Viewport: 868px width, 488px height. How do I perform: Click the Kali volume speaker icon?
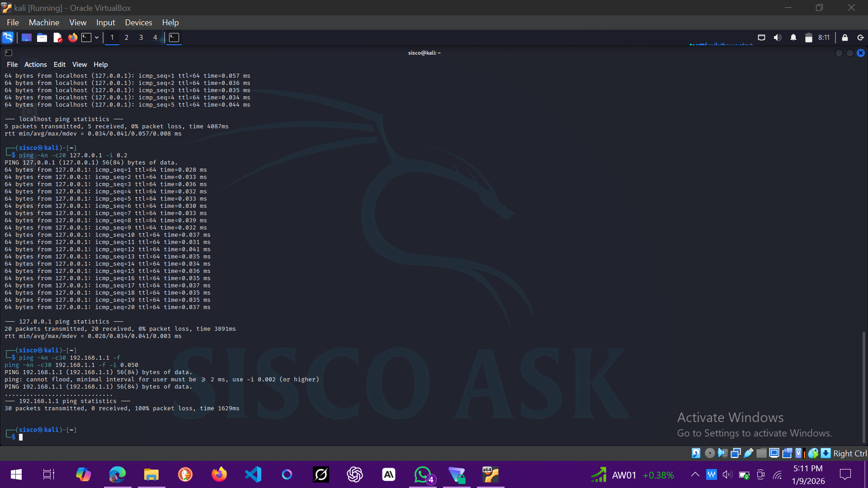point(778,38)
